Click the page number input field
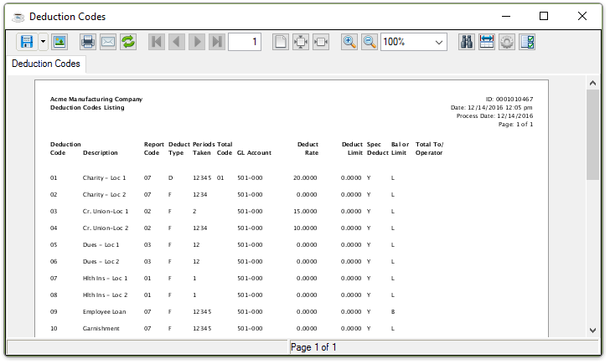The image size is (610, 364). [x=245, y=42]
